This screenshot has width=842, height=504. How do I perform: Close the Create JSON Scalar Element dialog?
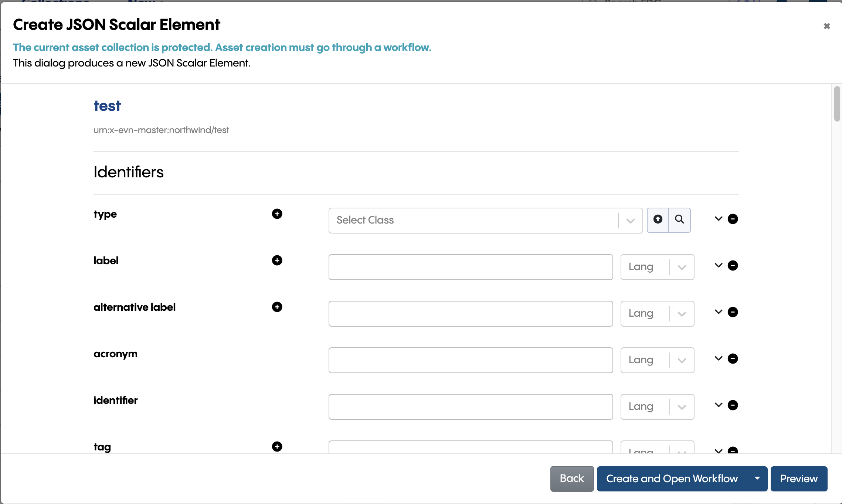point(827,26)
